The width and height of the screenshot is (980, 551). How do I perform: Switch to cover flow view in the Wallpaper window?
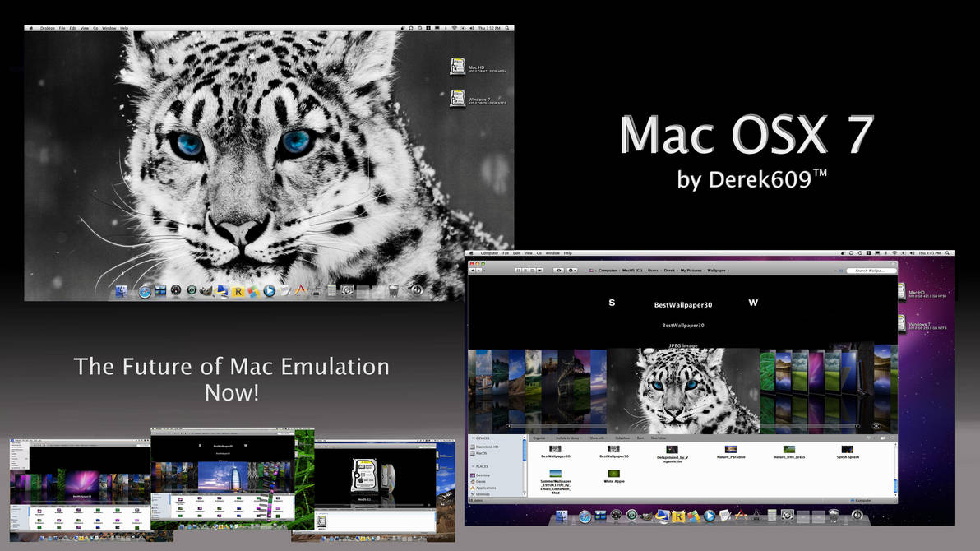point(539,271)
